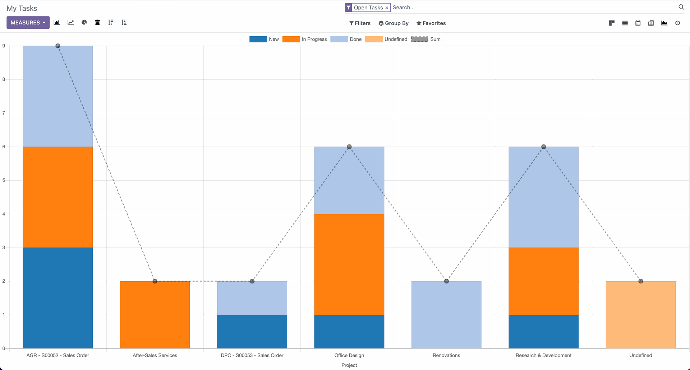Open the Activity view

(x=677, y=23)
